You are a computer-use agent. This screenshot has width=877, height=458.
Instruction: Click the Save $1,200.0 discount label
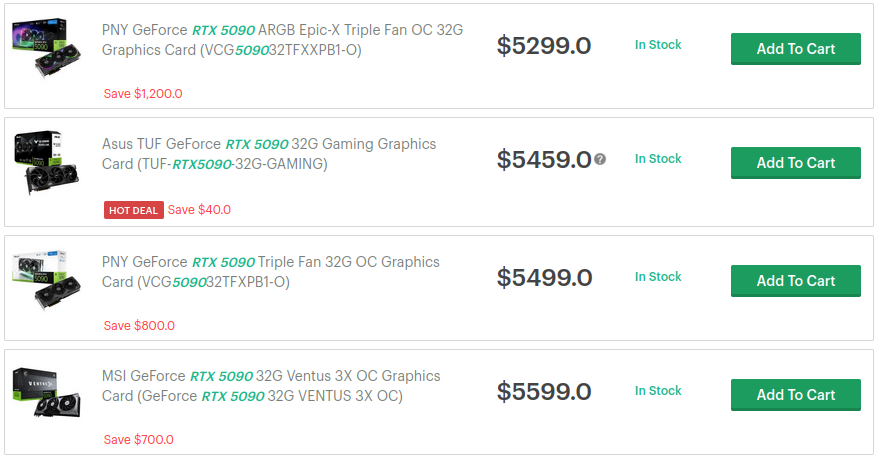tap(143, 94)
